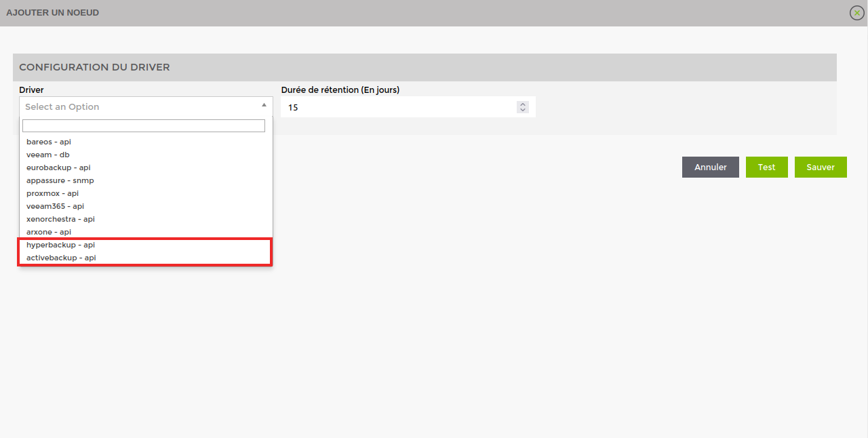Viewport: 868px width, 438px height.
Task: Close the Ajouter un noeud dialog
Action: pyautogui.click(x=856, y=13)
